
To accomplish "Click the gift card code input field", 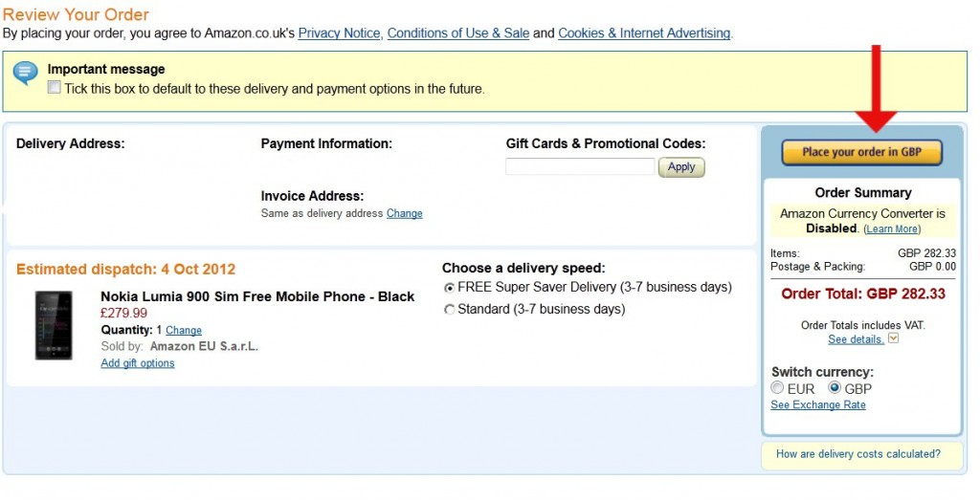I will tap(580, 167).
